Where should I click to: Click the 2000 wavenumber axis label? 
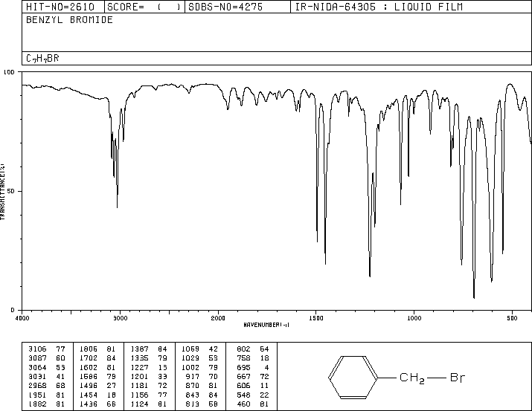pos(218,318)
